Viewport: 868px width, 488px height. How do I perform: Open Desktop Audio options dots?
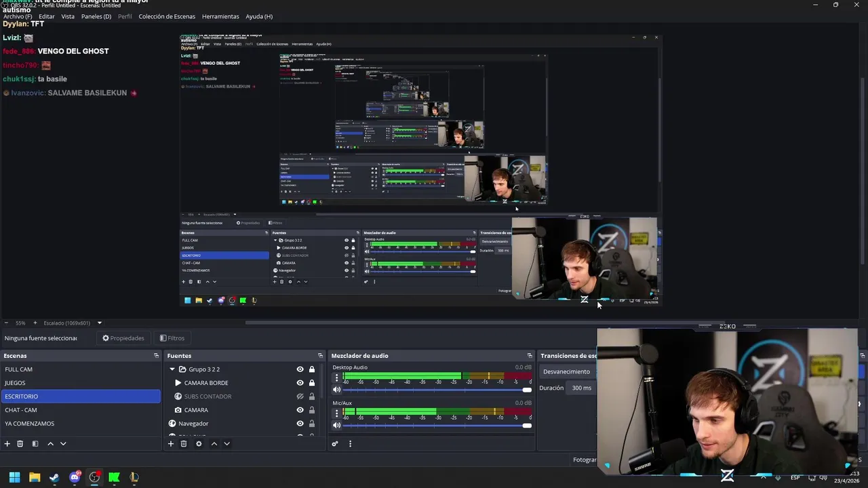coord(336,377)
